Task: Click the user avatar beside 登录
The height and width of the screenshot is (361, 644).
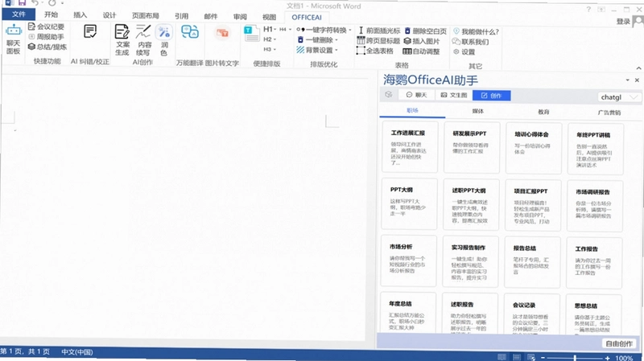Action: point(638,21)
